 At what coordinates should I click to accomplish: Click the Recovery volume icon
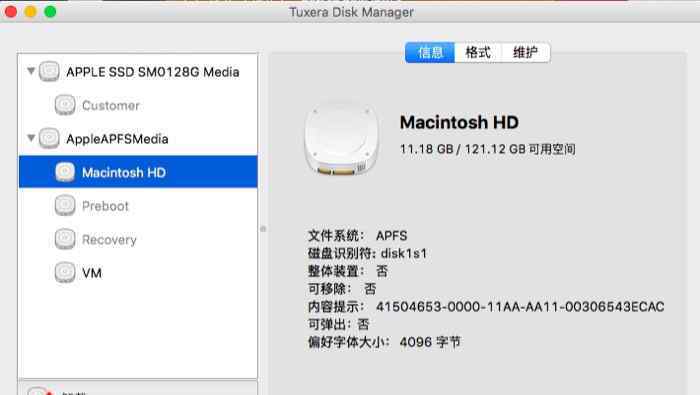point(65,239)
